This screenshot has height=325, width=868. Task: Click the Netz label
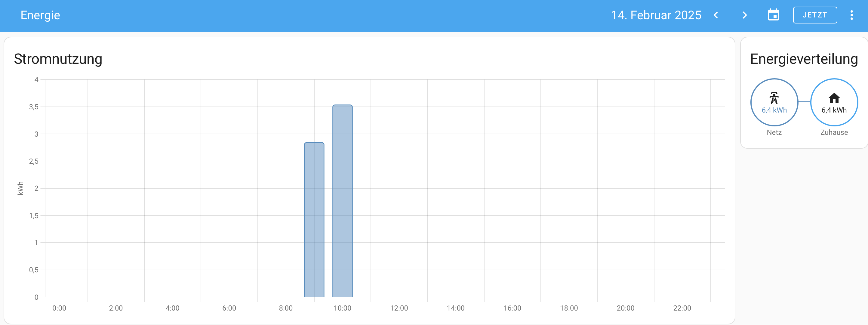click(774, 132)
